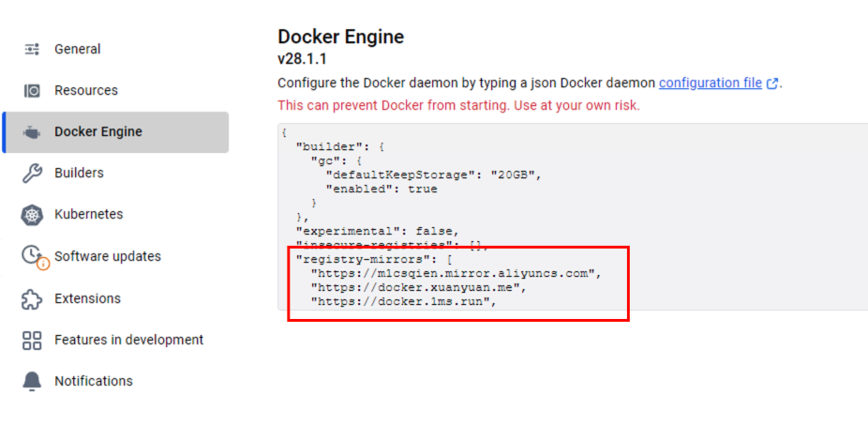Image resolution: width=868 pixels, height=426 pixels.
Task: Click the Builders wrench icon
Action: (x=32, y=174)
